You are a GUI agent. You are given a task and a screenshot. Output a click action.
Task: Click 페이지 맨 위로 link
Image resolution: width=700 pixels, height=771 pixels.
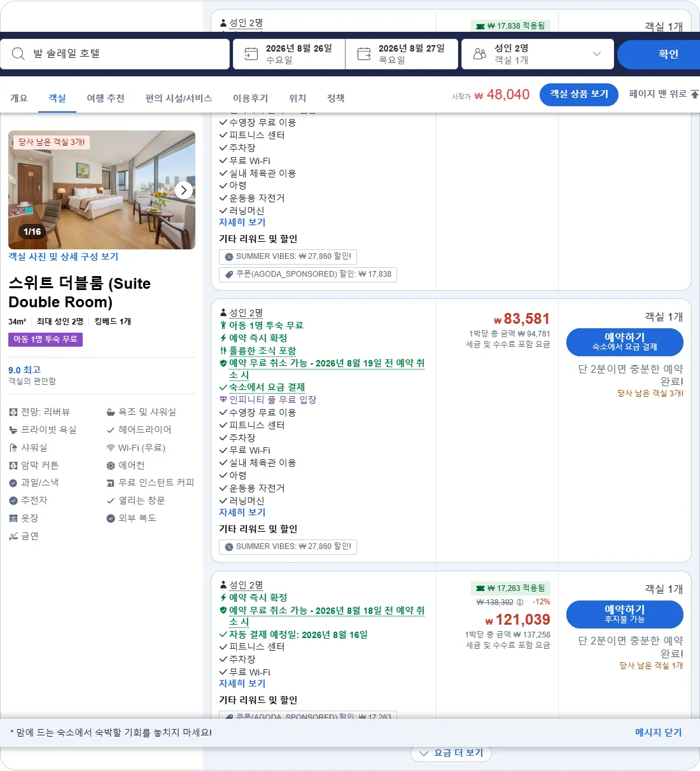[x=658, y=94]
